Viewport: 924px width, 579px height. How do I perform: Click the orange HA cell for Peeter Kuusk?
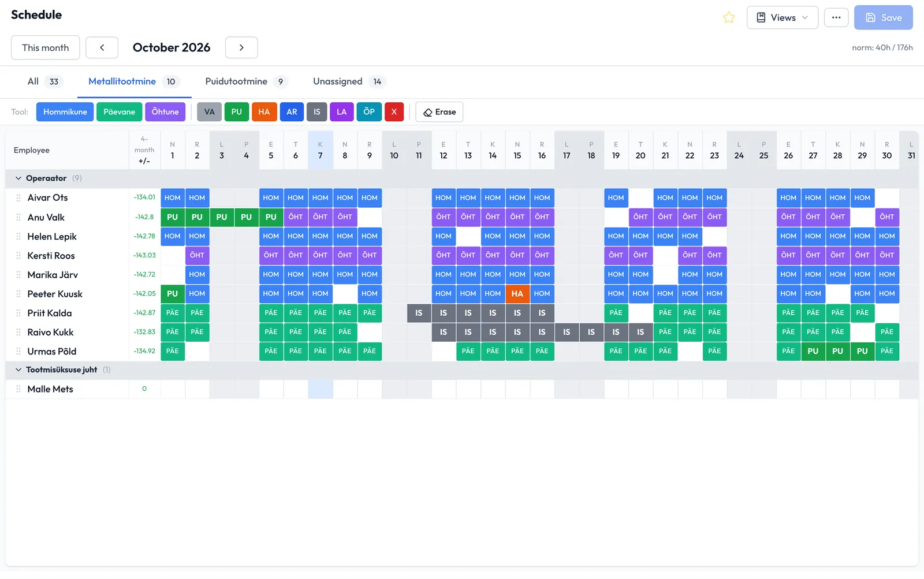tap(517, 294)
